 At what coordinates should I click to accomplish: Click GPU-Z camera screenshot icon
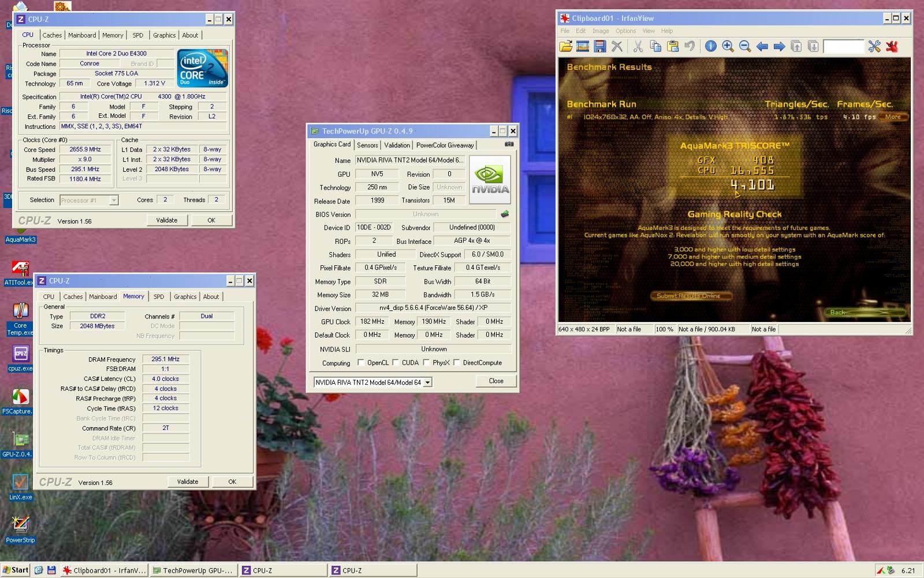coord(509,144)
